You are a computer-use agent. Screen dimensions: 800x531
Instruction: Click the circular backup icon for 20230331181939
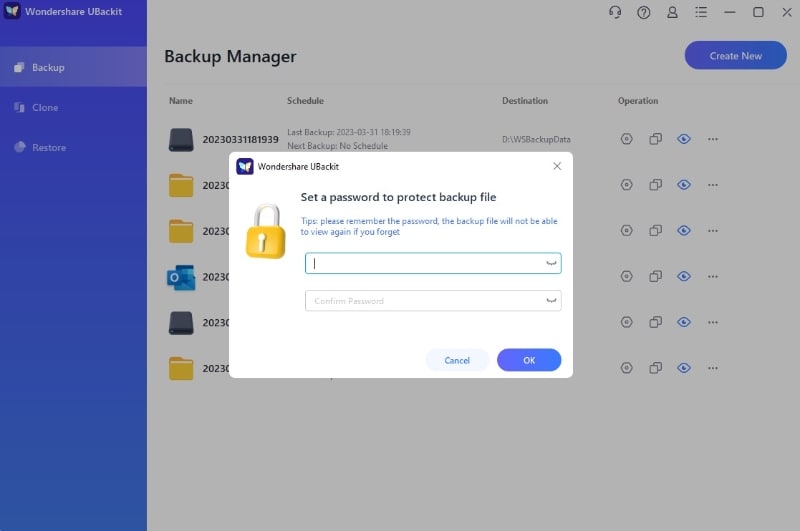(627, 139)
